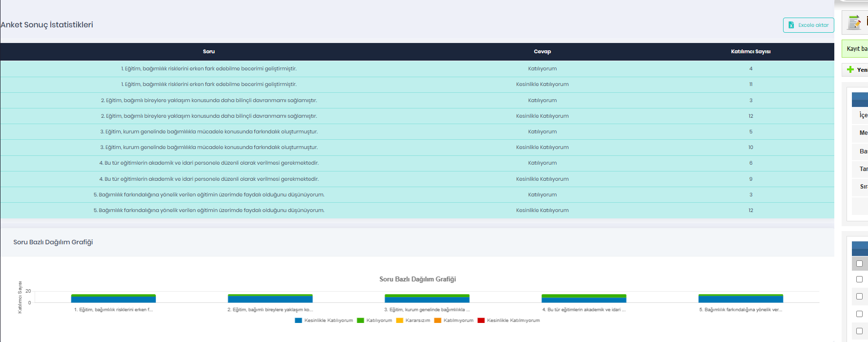Click the green plus Yeni icon
868x342 pixels.
pos(850,69)
